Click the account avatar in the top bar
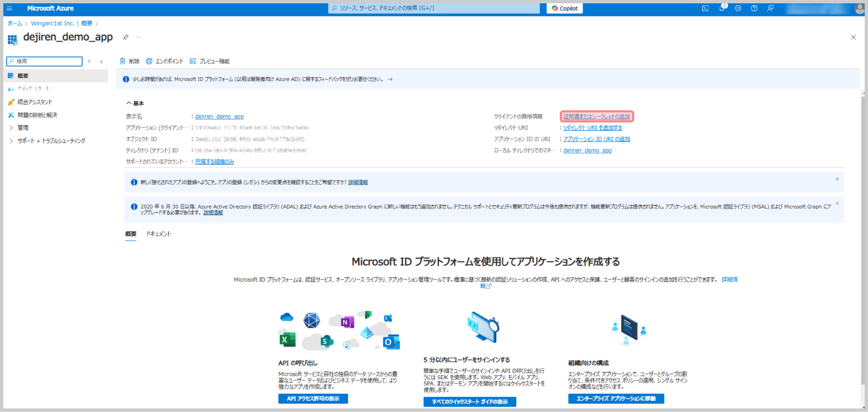 point(859,8)
